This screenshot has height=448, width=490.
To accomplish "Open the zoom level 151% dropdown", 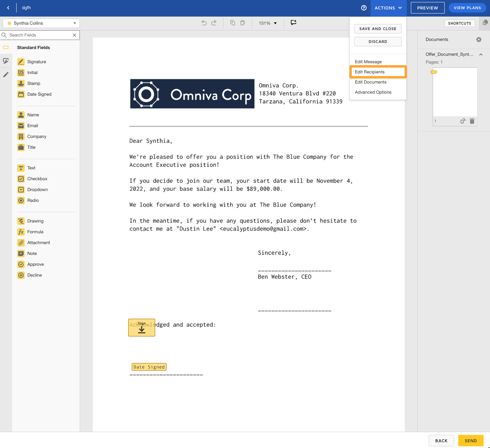I will click(x=267, y=23).
